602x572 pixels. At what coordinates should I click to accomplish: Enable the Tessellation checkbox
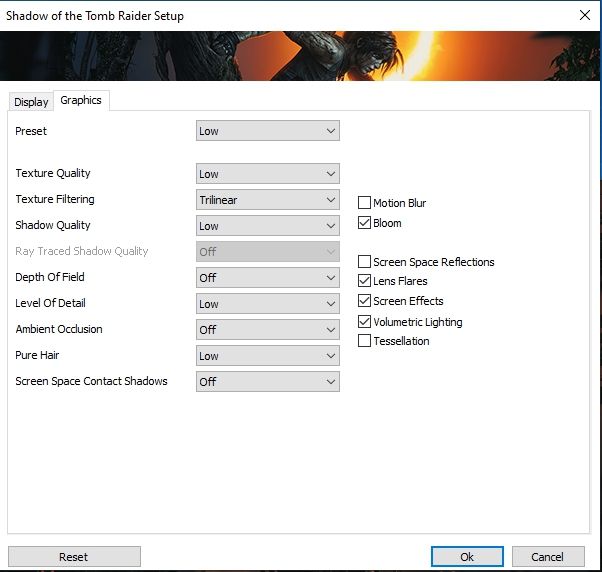(x=364, y=341)
